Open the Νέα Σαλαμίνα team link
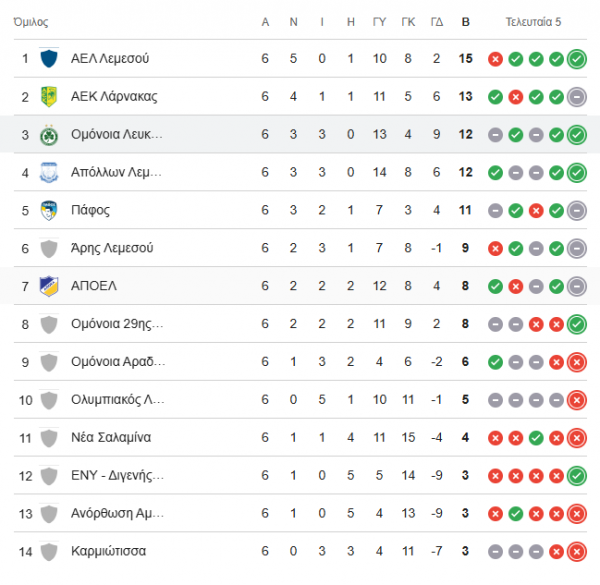Image resolution: width=600 pixels, height=585 pixels. [111, 437]
